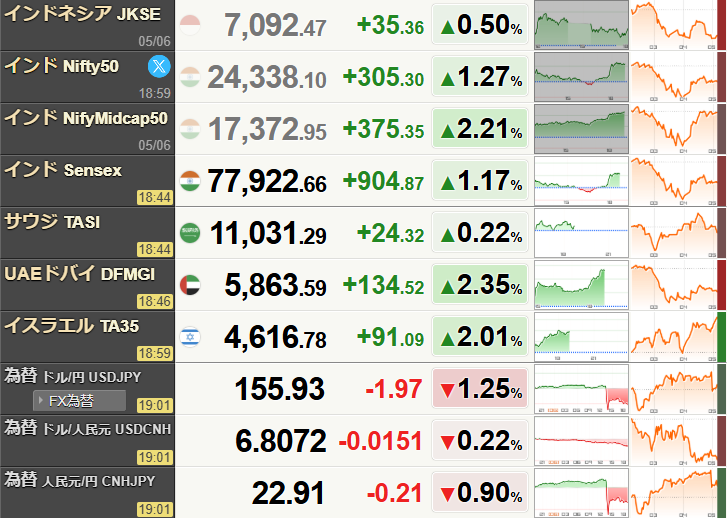Open JKSE orange long-term chart
Screen dimensions: 727x518
674,25
